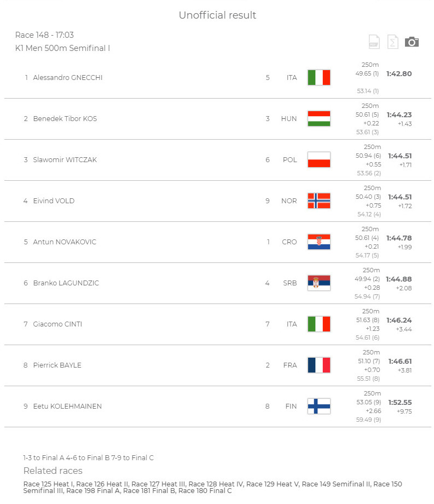Select athlete name Alessandro GNECCHI
The height and width of the screenshot is (504, 434).
click(68, 77)
